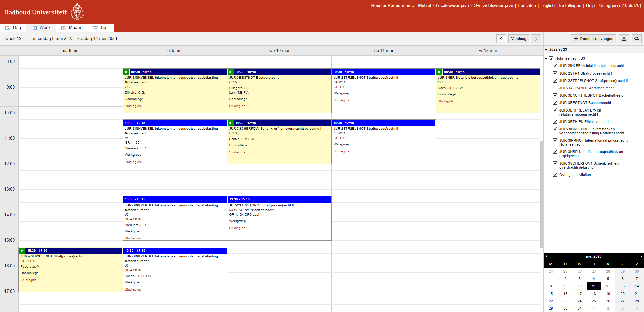
Task: Click Rooster toevoegen button
Action: [x=593, y=39]
